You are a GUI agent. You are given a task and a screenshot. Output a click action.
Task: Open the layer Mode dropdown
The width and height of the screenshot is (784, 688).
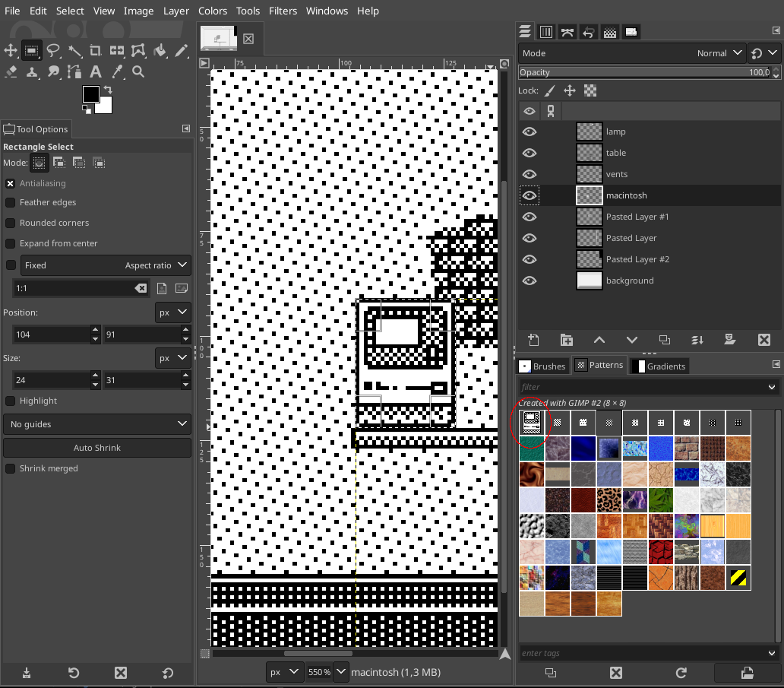(x=632, y=53)
